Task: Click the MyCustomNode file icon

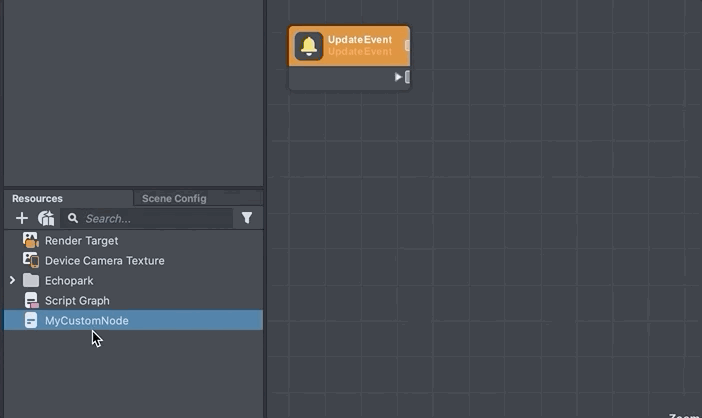Action: [30, 320]
